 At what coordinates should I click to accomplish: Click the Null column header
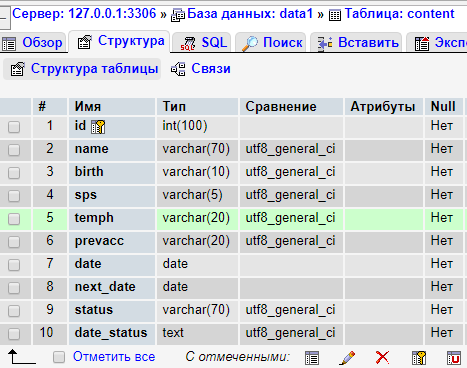[443, 107]
